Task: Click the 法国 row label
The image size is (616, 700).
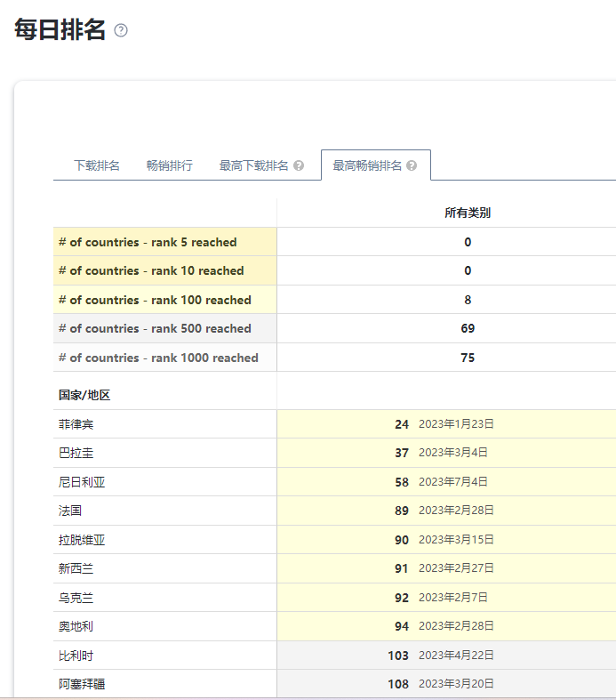Action: pos(70,511)
